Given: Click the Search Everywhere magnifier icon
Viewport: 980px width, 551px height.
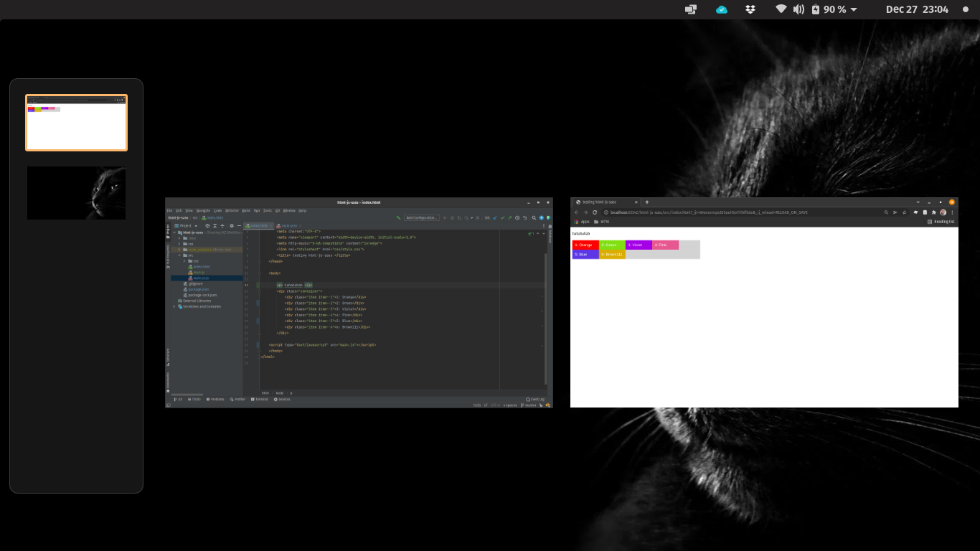Looking at the screenshot, I should [534, 217].
